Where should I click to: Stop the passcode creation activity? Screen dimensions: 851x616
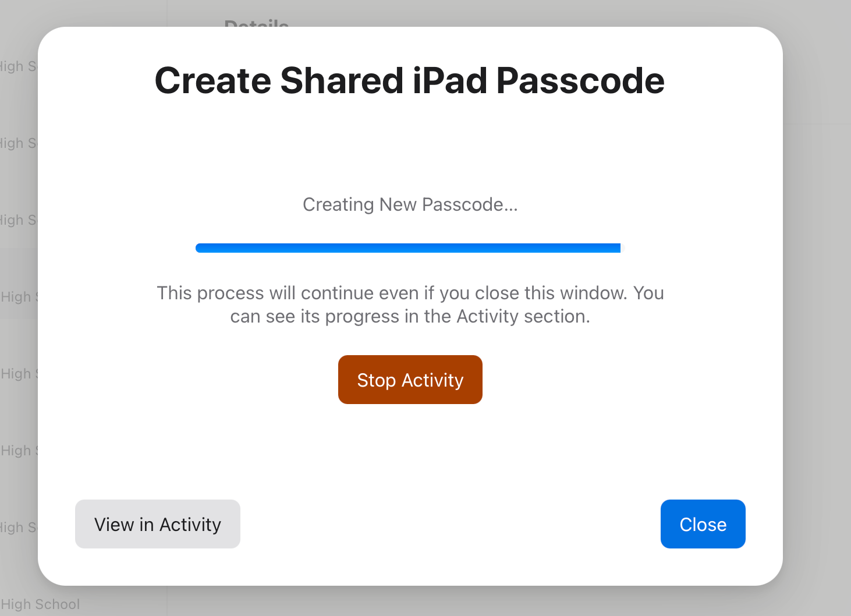410,380
